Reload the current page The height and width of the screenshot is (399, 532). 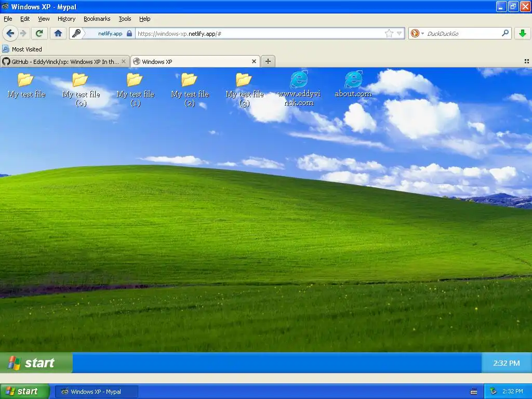(39, 33)
